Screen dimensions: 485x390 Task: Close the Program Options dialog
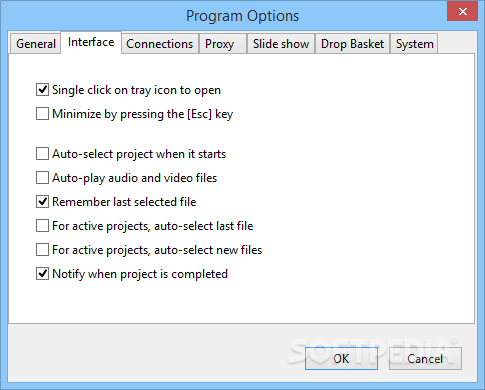[462, 11]
